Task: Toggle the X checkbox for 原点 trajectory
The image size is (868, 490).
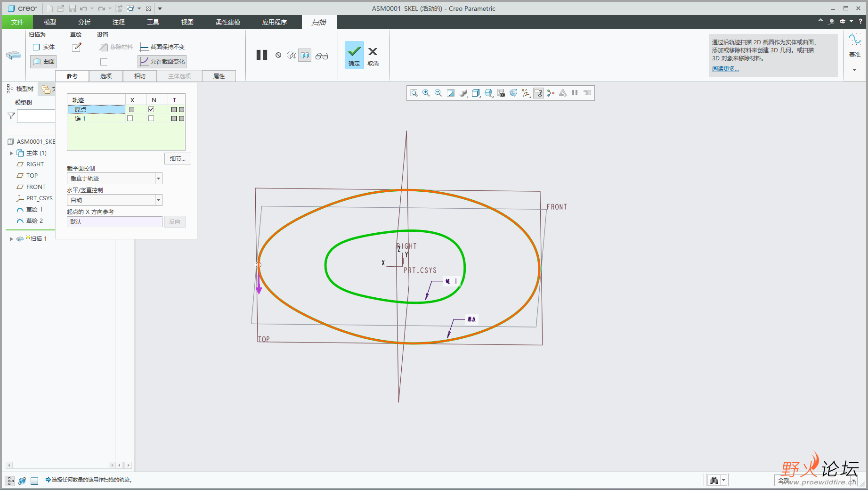Action: tap(131, 109)
